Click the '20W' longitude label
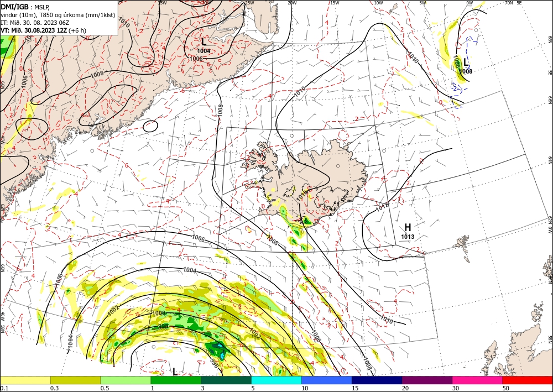553x392 pixels. pyautogui.click(x=292, y=3)
